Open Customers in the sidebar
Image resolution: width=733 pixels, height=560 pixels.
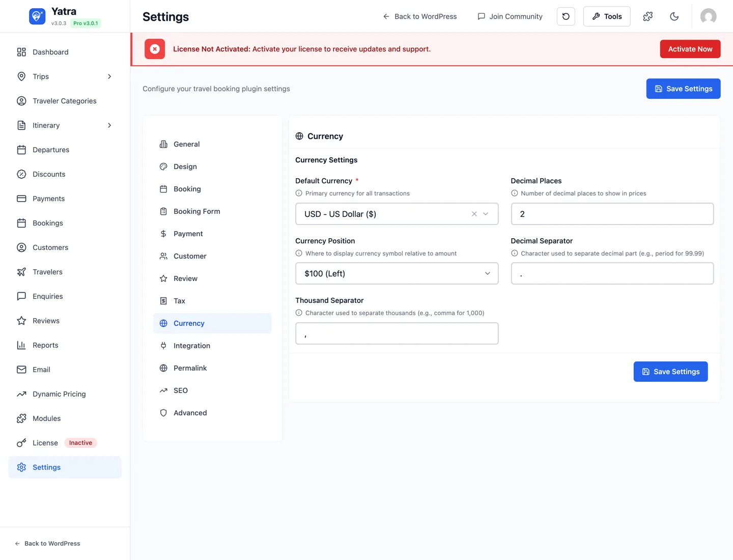[65, 247]
